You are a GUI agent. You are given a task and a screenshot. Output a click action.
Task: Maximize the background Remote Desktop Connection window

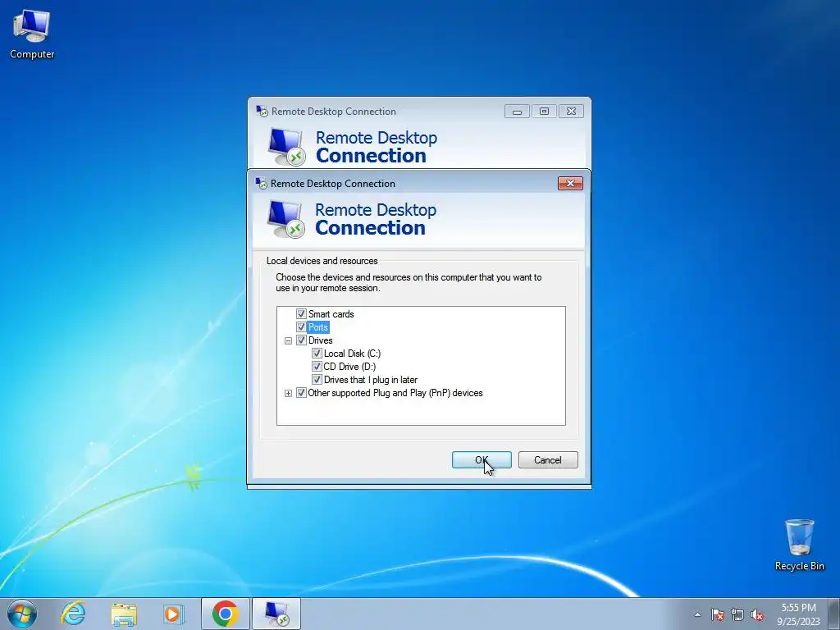point(544,112)
